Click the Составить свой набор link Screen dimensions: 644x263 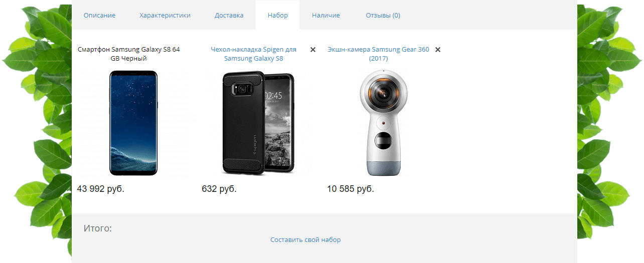pyautogui.click(x=305, y=240)
